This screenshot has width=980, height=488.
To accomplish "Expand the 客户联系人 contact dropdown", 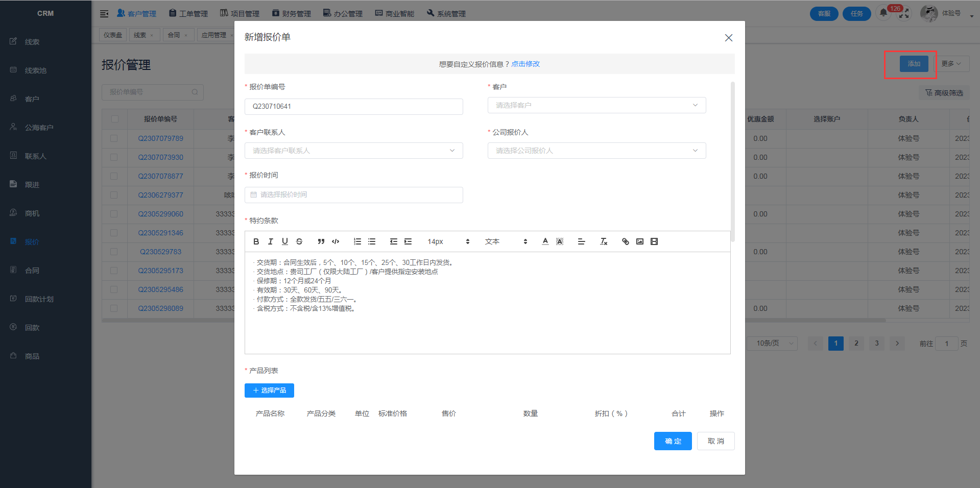I will click(353, 151).
